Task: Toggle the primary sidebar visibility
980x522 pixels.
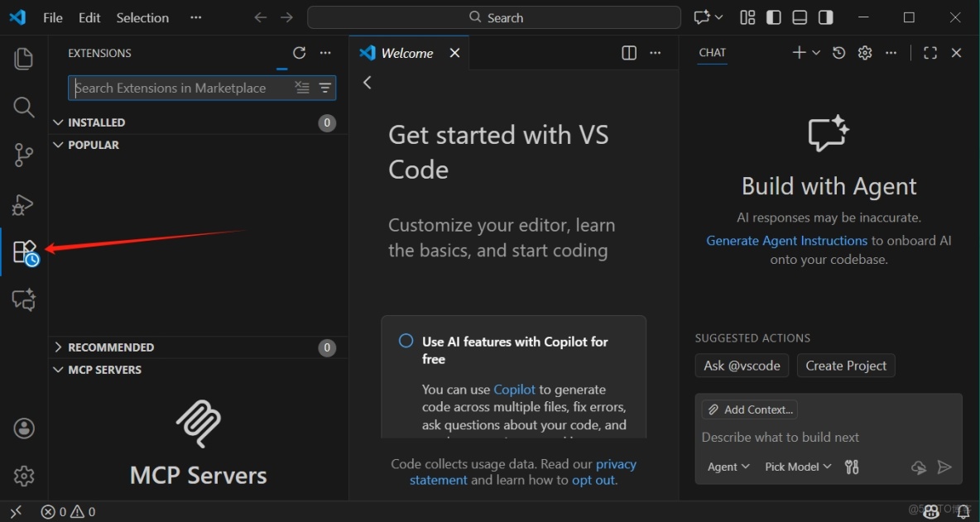Action: click(x=773, y=17)
